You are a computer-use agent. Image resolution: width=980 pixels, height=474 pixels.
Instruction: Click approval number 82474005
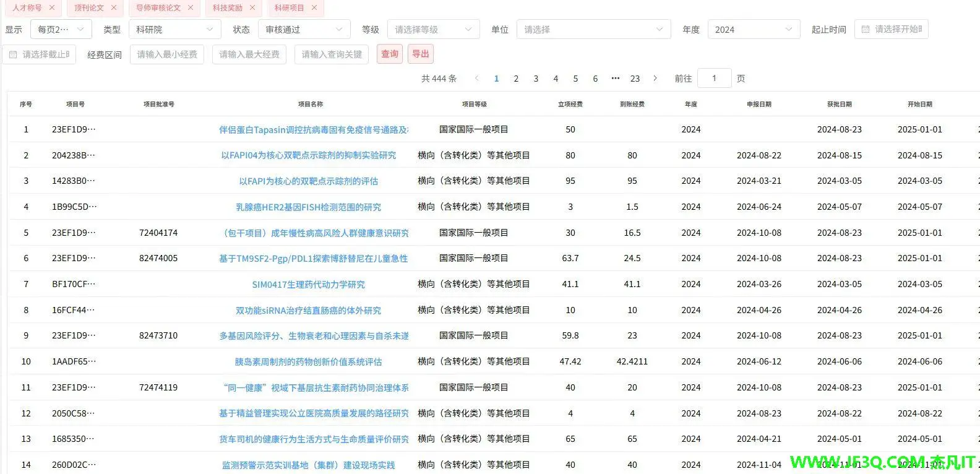[158, 259]
